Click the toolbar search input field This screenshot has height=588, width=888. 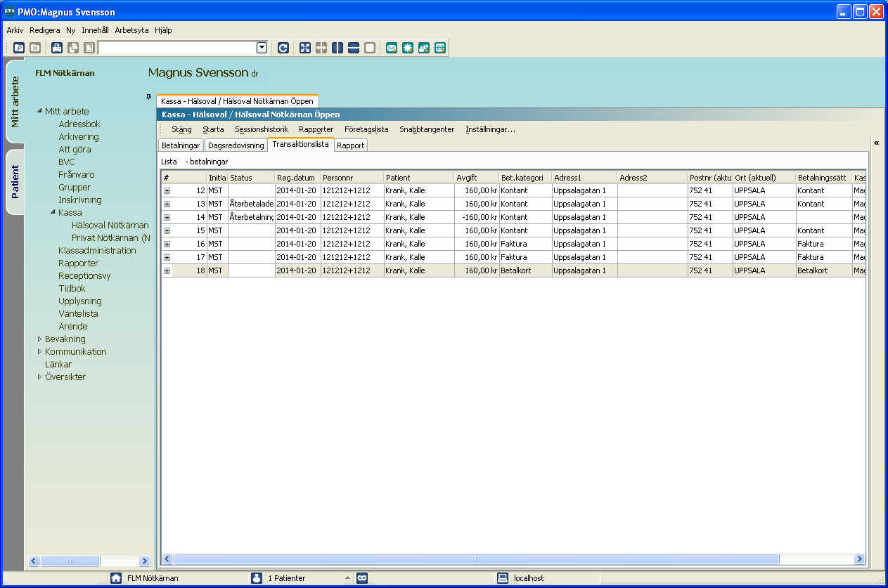point(177,48)
